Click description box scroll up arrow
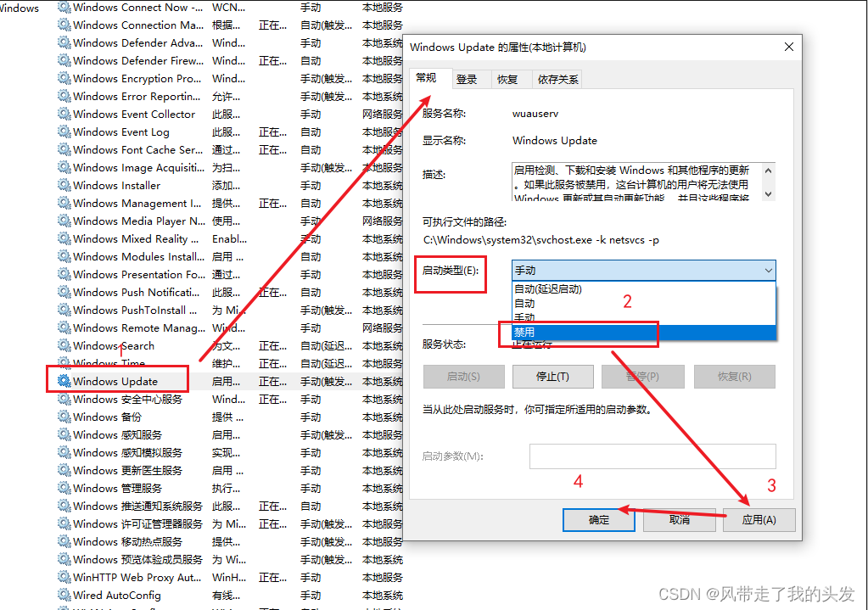868x610 pixels. 769,171
